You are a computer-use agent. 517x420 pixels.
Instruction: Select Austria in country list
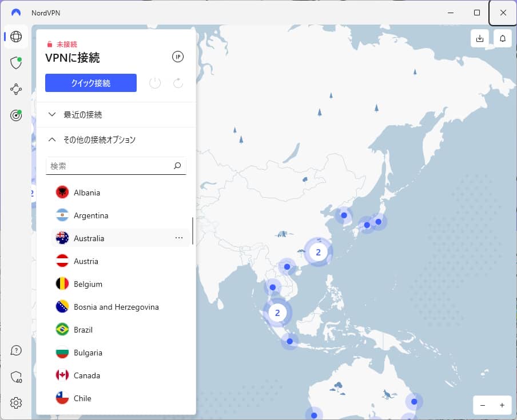click(121, 261)
